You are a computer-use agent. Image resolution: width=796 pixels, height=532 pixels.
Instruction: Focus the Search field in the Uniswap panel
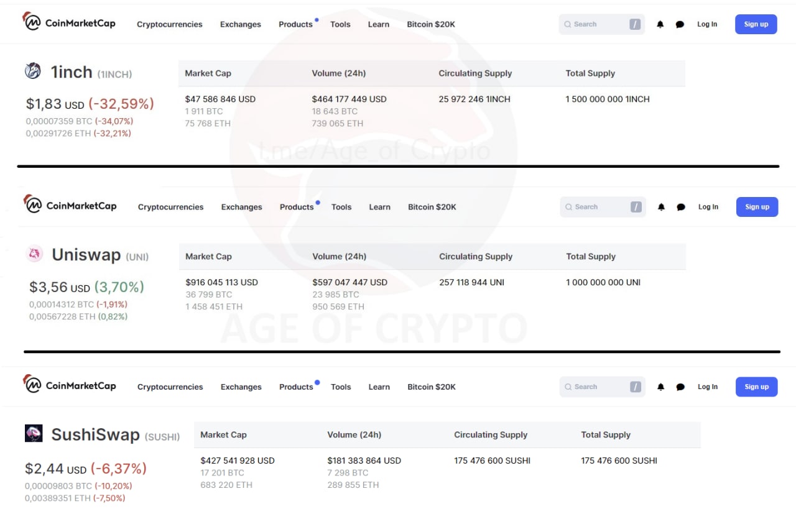pos(603,207)
